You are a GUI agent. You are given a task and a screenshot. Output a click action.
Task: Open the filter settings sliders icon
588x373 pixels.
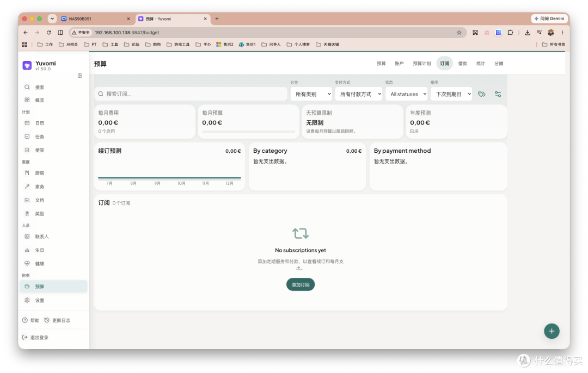point(498,95)
